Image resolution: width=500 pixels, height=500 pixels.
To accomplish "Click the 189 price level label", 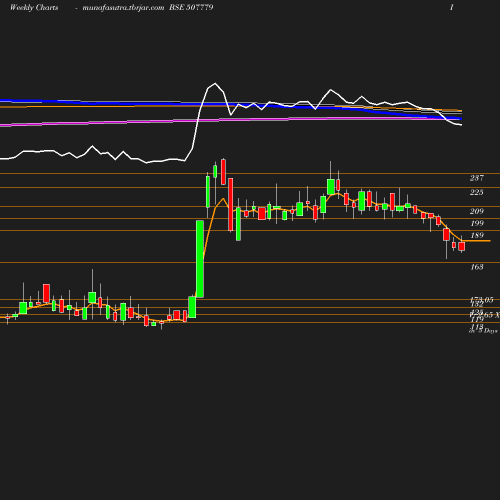I will point(477,235).
